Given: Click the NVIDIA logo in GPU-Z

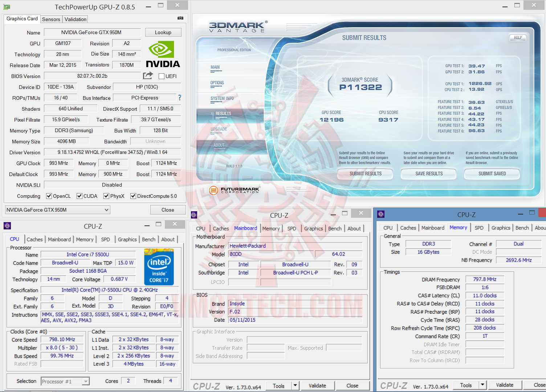Looking at the screenshot, I should (x=163, y=54).
